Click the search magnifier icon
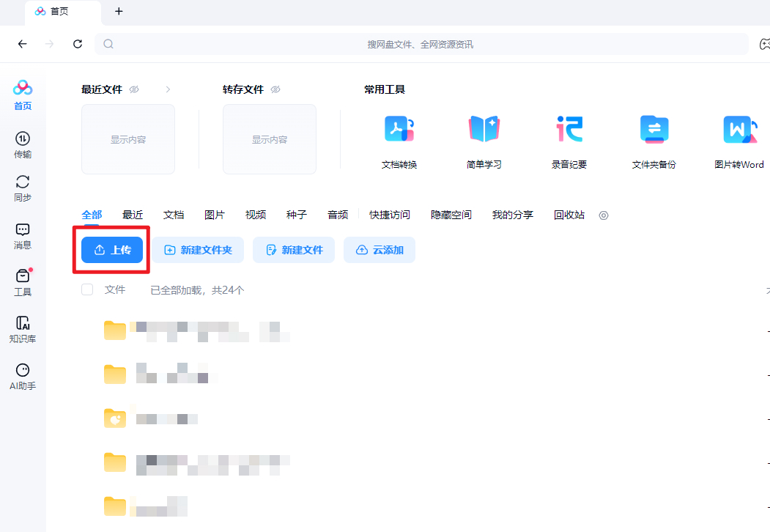This screenshot has width=770, height=532. click(x=108, y=44)
